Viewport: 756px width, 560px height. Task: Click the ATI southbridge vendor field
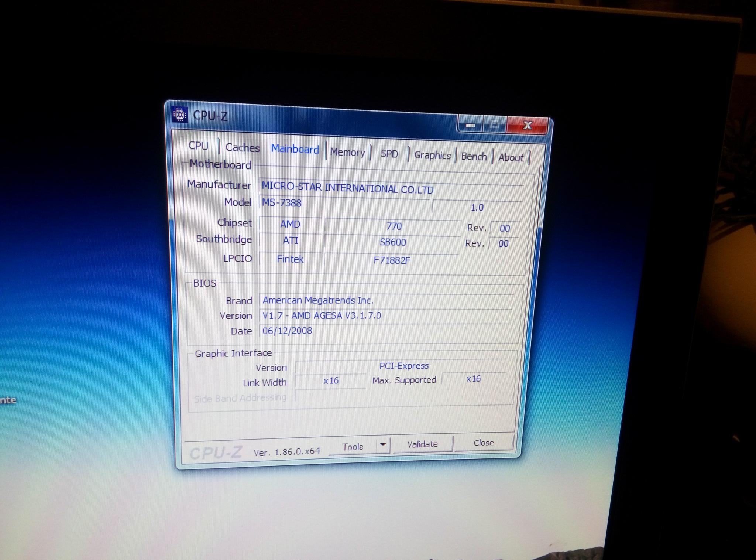pyautogui.click(x=290, y=240)
